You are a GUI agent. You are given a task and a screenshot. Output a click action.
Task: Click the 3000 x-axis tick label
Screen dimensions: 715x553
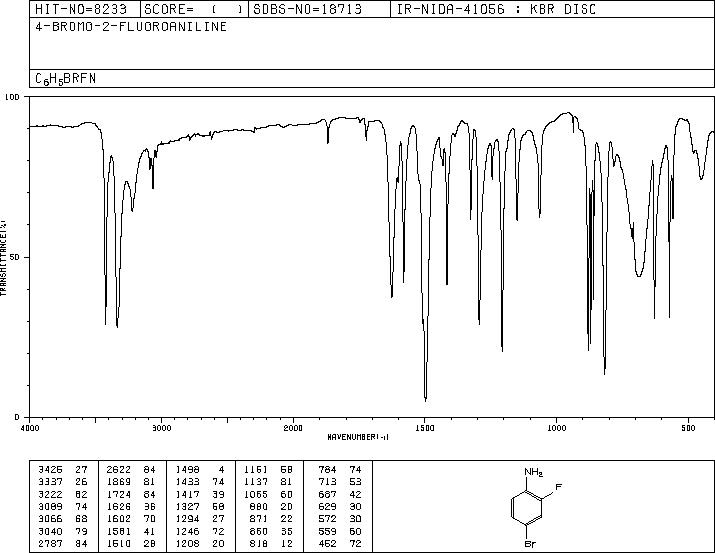[161, 428]
